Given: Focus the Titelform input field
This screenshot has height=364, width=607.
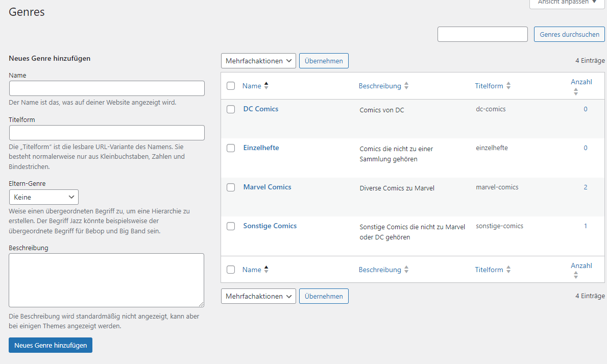Looking at the screenshot, I should [x=107, y=133].
